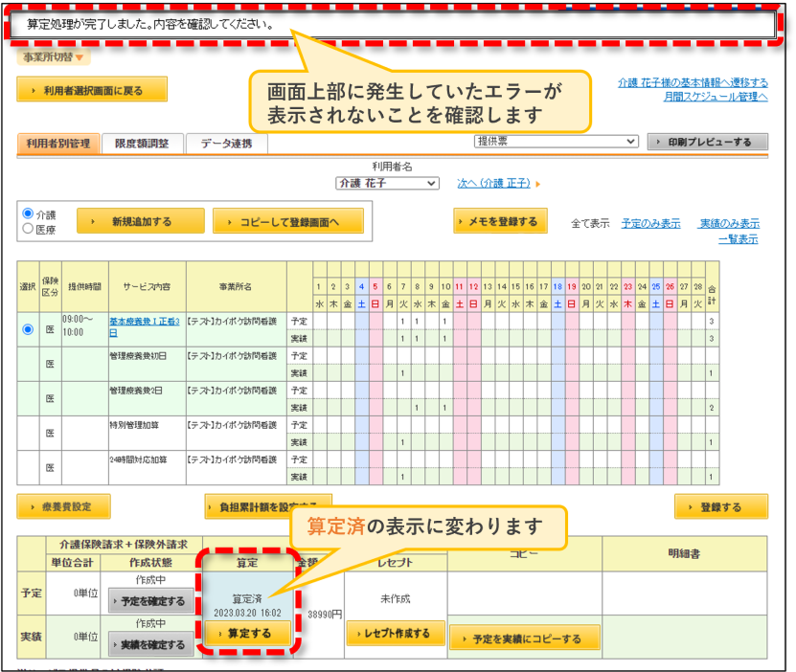This screenshot has height=672, width=796.
Task: Click the 療養費設定 button
Action: click(63, 506)
